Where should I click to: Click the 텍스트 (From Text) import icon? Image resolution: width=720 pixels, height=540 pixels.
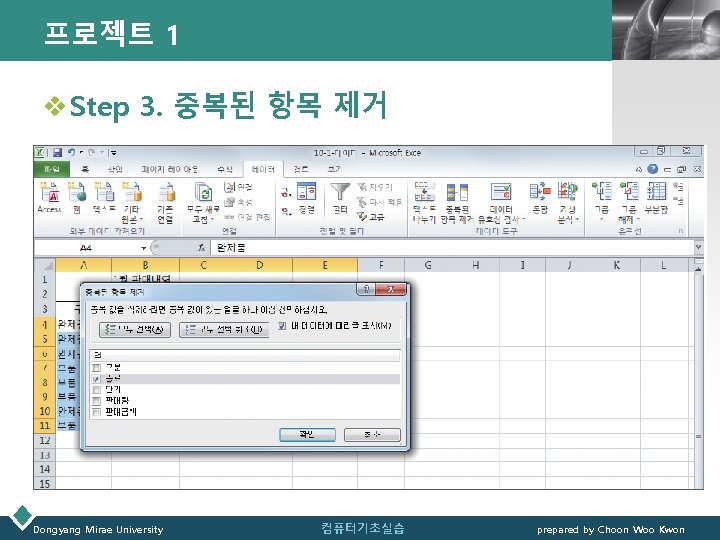104,192
